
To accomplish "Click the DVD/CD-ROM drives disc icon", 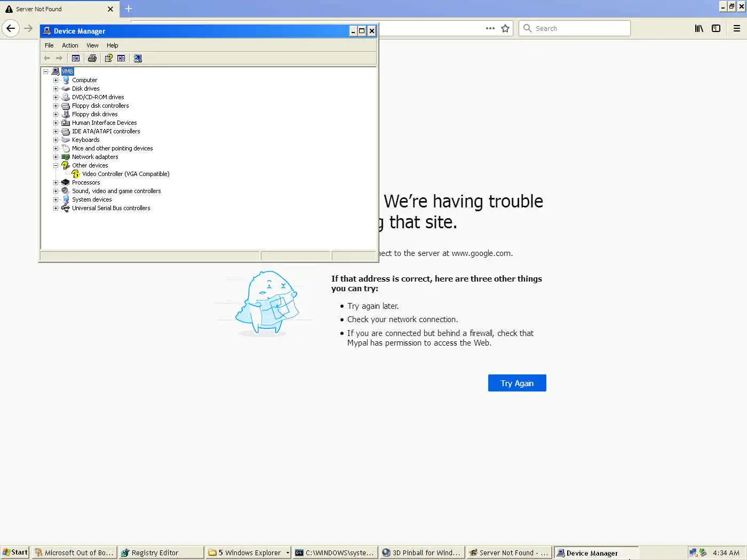I will coord(66,97).
